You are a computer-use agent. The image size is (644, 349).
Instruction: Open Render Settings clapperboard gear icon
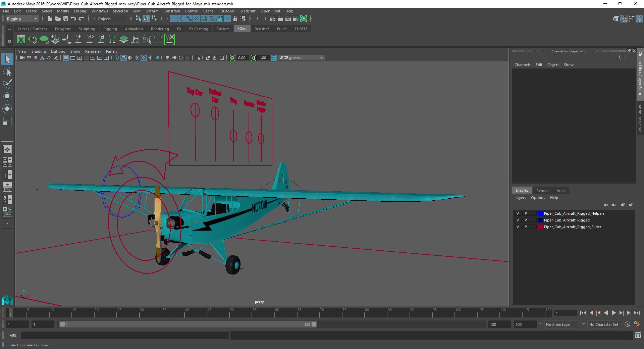pyautogui.click(x=296, y=19)
